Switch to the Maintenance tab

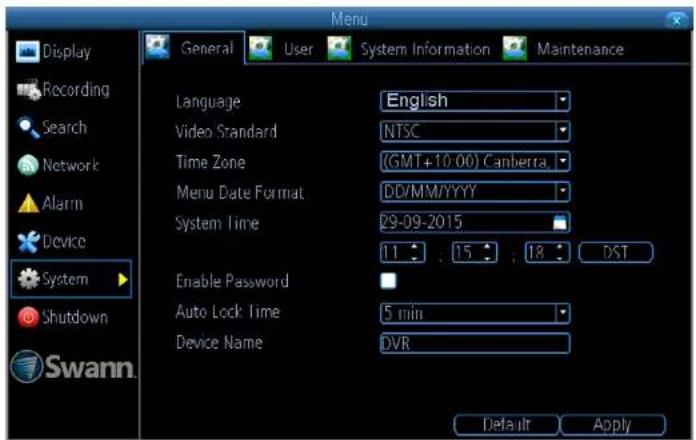(x=564, y=48)
